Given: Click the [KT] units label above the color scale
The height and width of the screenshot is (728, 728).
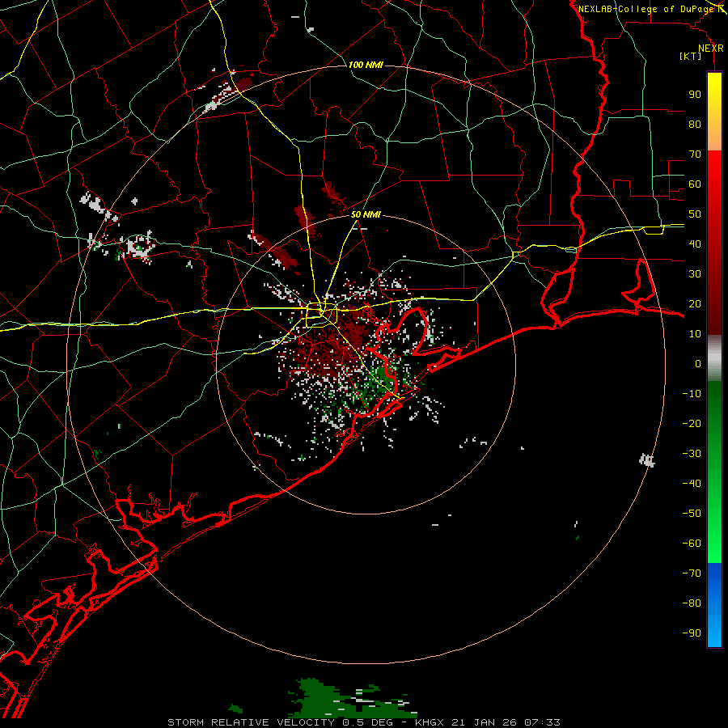Looking at the screenshot, I should 690,56.
